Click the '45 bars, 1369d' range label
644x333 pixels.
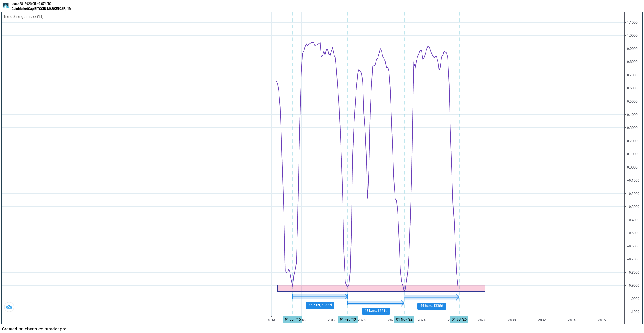[376, 311]
